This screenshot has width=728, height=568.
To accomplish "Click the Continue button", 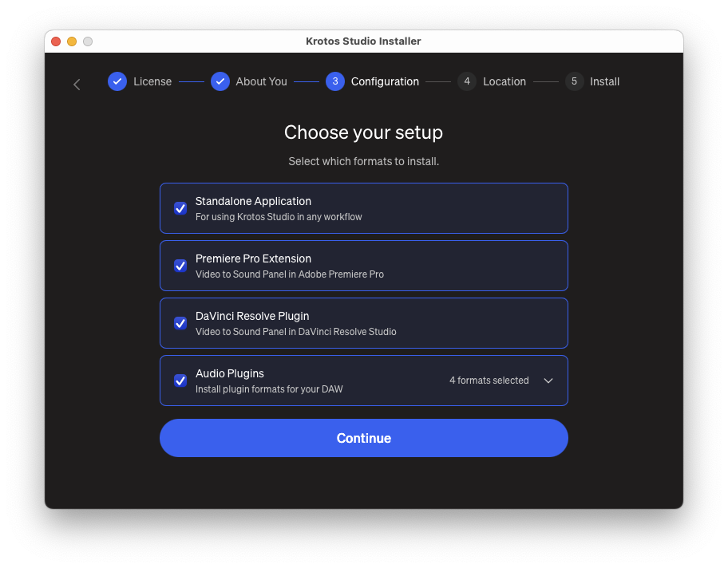I will (x=364, y=438).
